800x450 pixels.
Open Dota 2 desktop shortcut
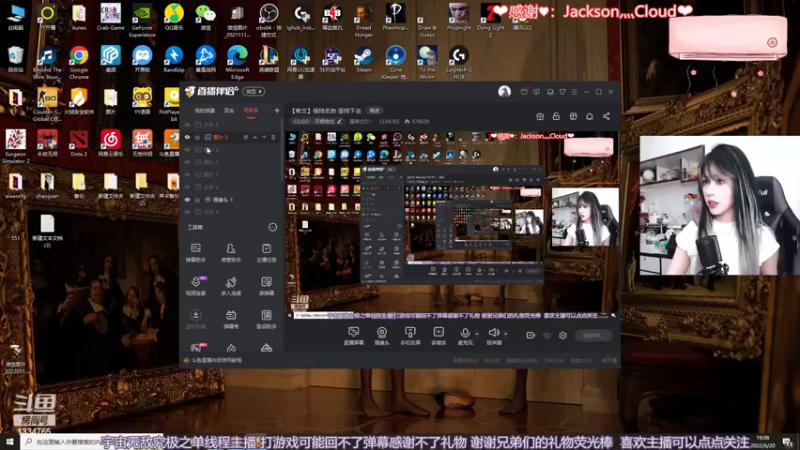point(79,143)
